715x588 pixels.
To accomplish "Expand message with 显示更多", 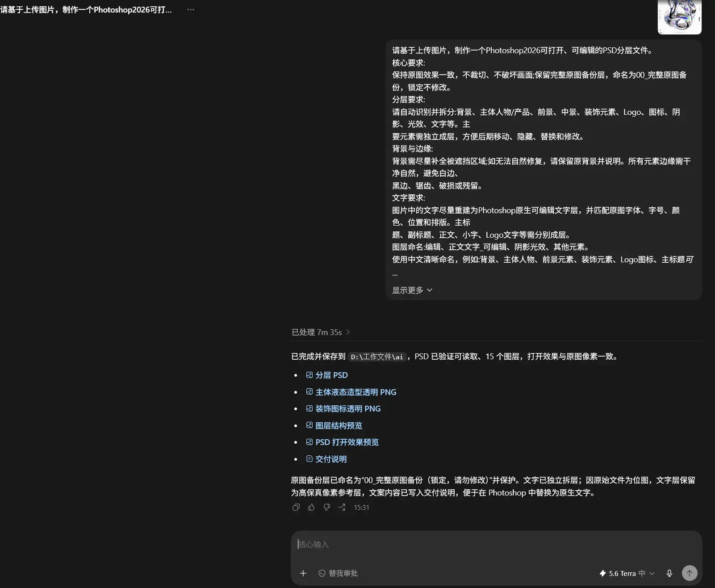I will pyautogui.click(x=412, y=290).
